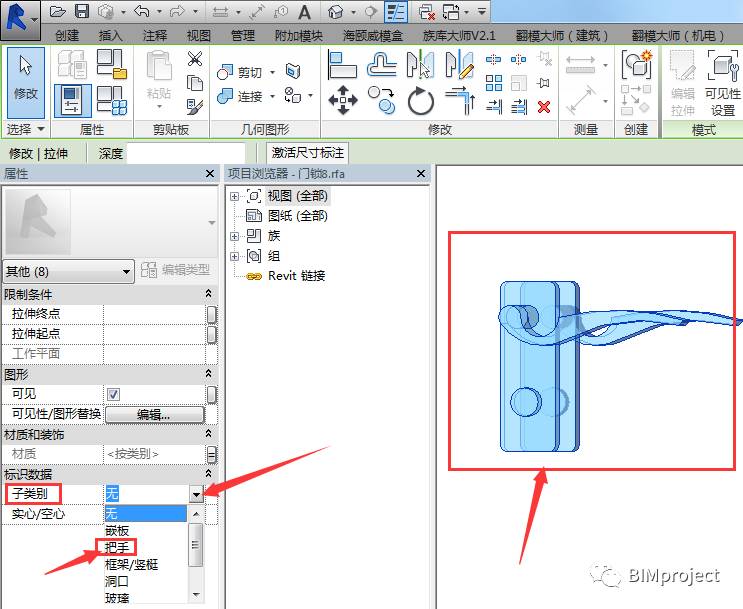This screenshot has width=743, height=609.
Task: Select the Array tool grid icon
Action: pos(494,83)
